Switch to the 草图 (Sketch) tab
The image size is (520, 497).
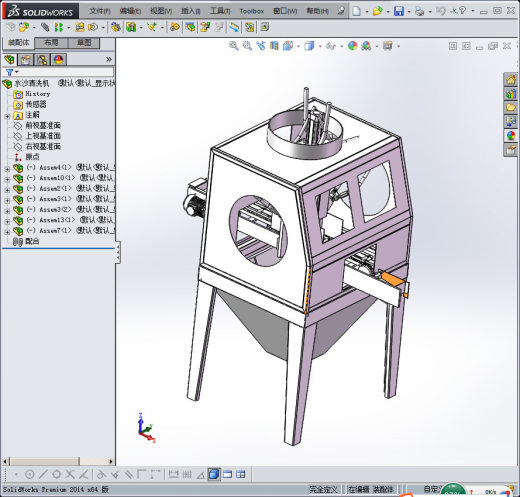point(84,43)
